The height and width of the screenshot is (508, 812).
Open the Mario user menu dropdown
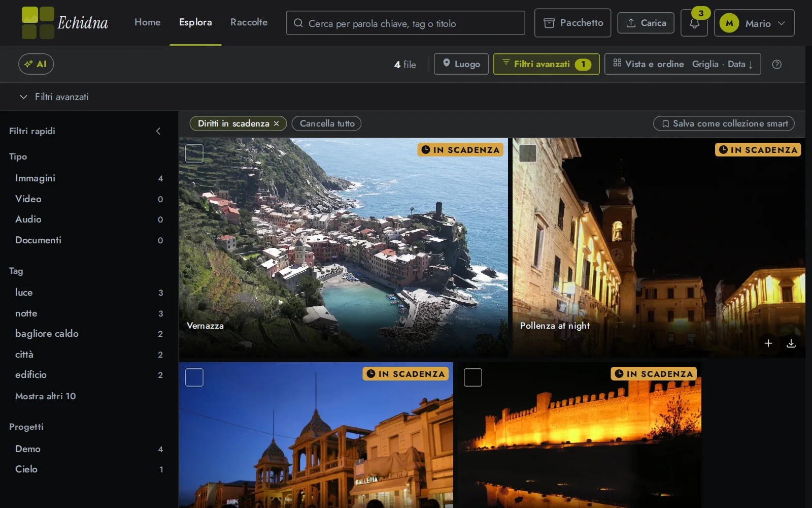(754, 23)
